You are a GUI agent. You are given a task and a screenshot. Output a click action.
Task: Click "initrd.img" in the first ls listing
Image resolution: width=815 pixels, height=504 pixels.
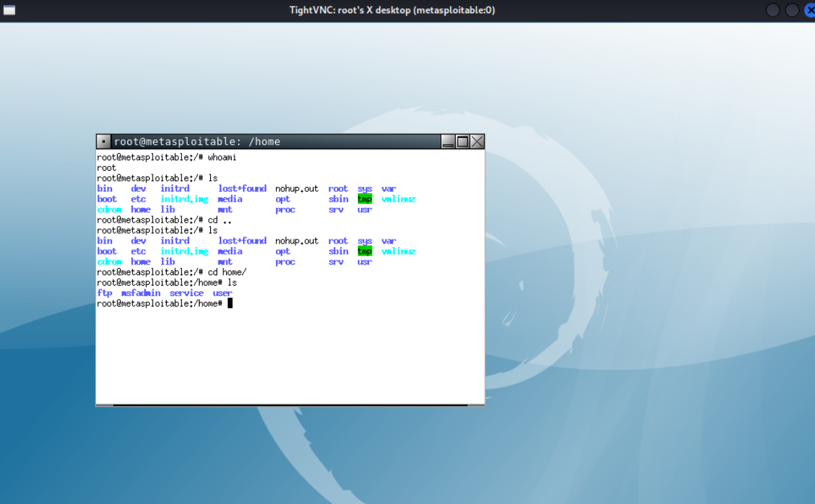184,199
